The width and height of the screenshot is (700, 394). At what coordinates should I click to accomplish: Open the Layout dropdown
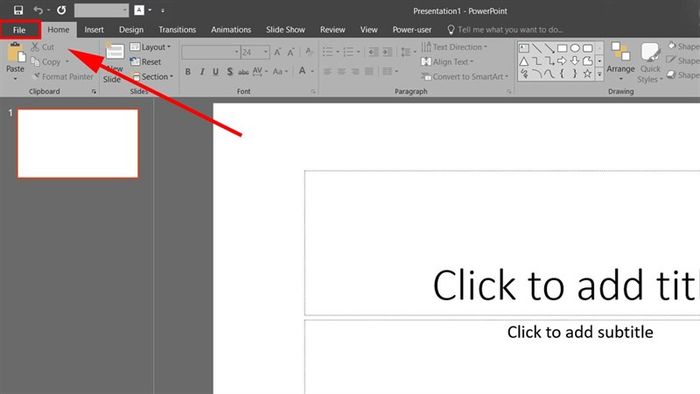(150, 47)
